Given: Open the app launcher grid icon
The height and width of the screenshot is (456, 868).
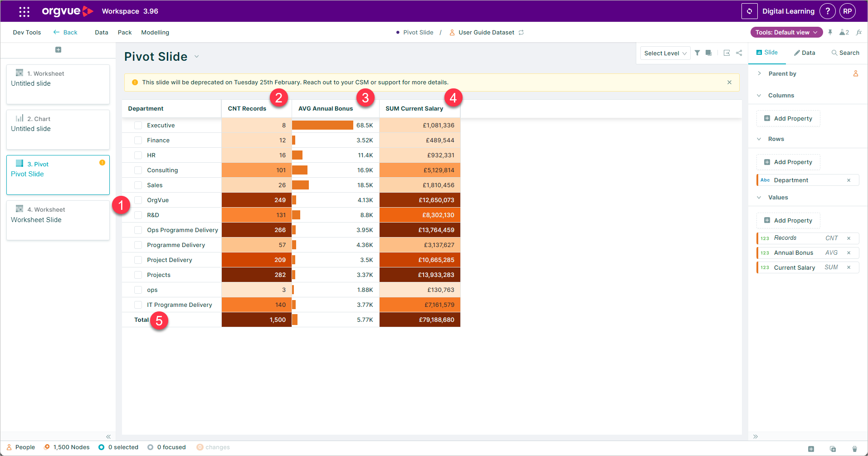Looking at the screenshot, I should (24, 11).
